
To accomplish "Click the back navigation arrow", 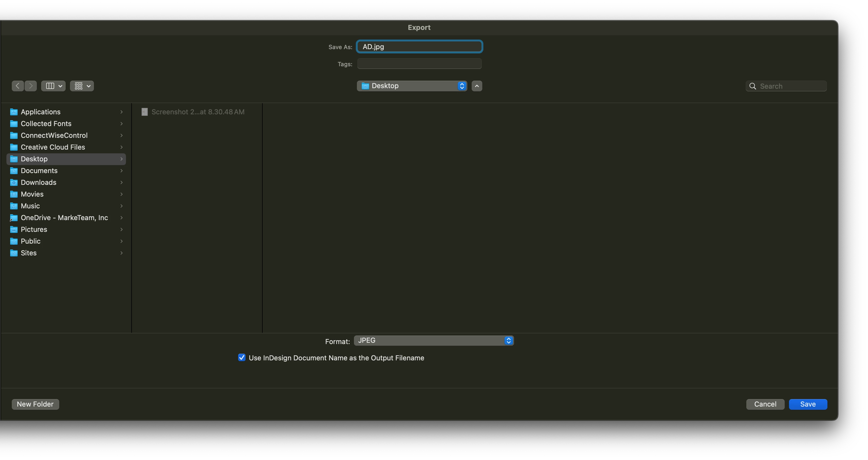I will [x=18, y=86].
